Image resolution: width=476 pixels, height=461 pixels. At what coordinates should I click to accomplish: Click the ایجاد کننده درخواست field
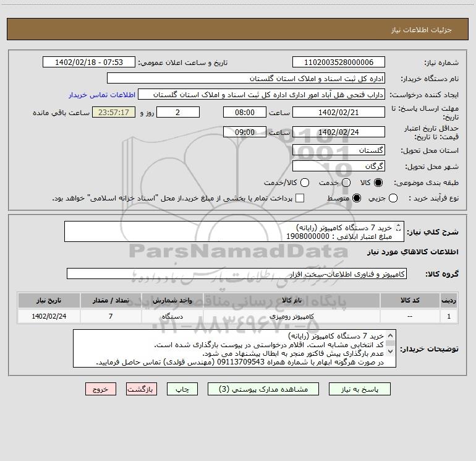[x=261, y=95]
